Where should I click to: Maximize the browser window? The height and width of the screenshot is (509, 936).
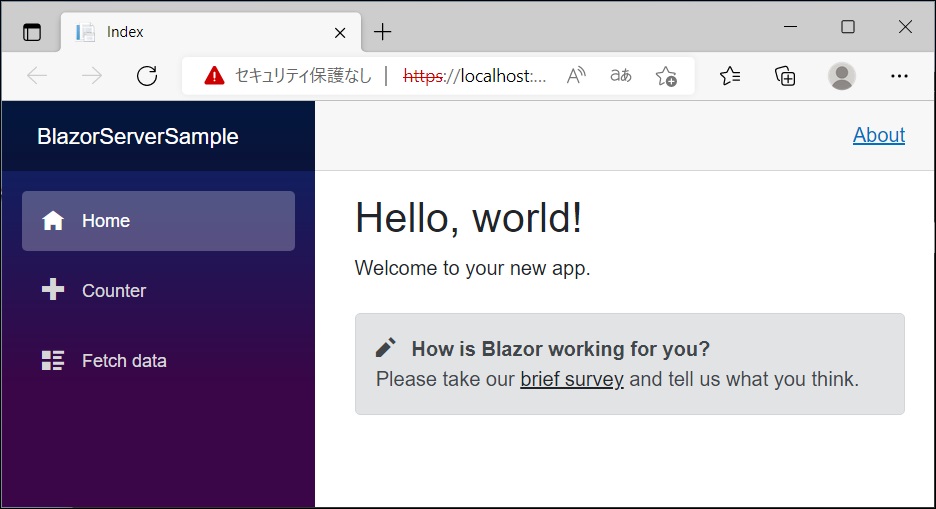click(x=848, y=27)
